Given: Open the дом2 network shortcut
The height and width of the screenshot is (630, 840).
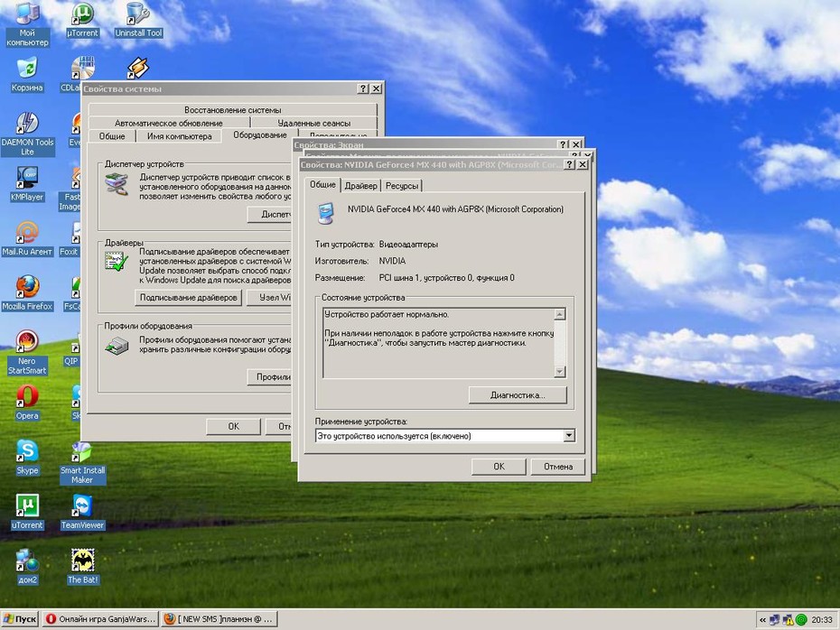Looking at the screenshot, I should pyautogui.click(x=27, y=567).
